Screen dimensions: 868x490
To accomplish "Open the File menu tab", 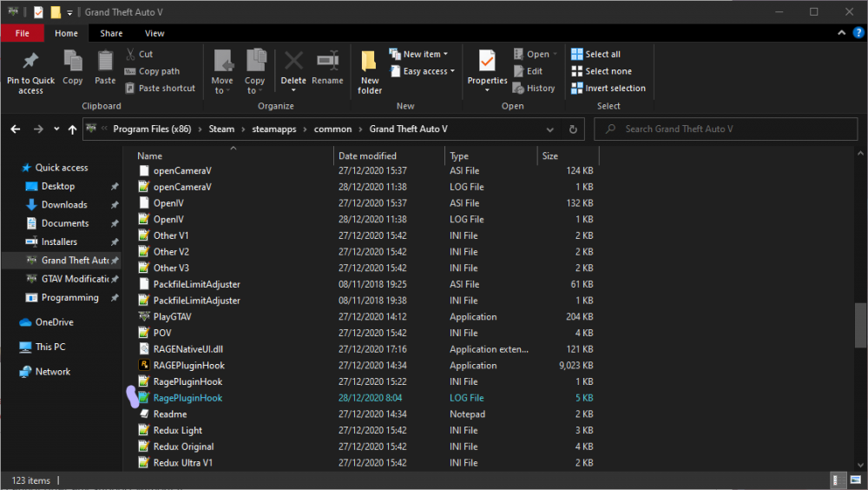I will tap(23, 33).
